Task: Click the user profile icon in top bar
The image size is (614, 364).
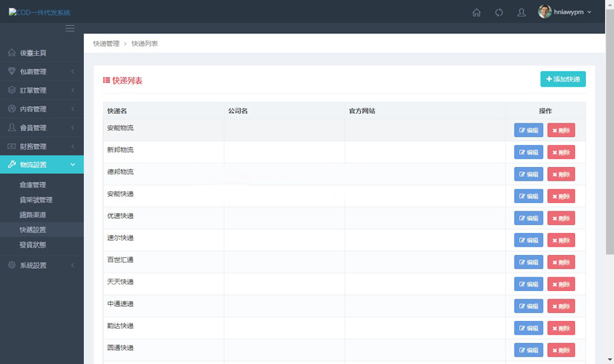Action: coord(521,12)
